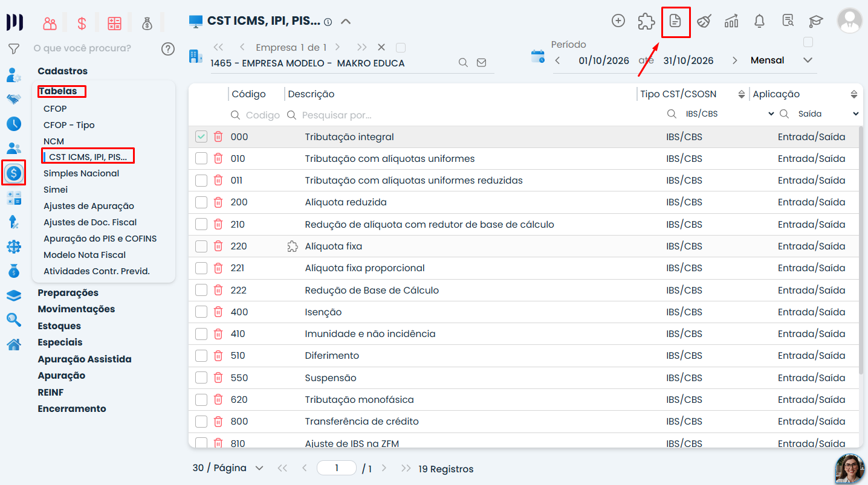Open the home icon in left sidebar
The image size is (868, 485).
14,344
